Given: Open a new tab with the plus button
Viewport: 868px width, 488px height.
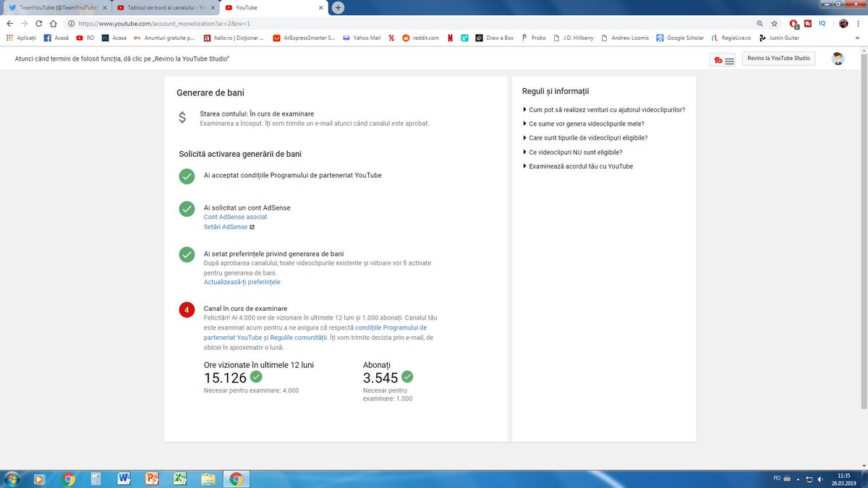Looking at the screenshot, I should click(x=338, y=7).
